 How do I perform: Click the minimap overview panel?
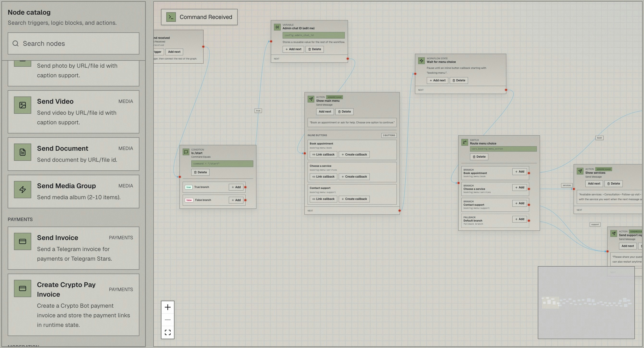[586, 303]
